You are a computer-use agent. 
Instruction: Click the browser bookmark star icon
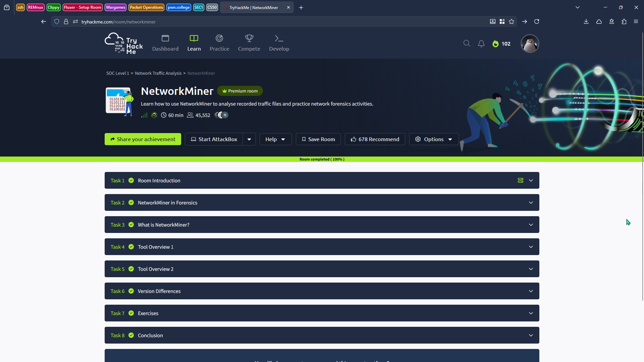[511, 22]
